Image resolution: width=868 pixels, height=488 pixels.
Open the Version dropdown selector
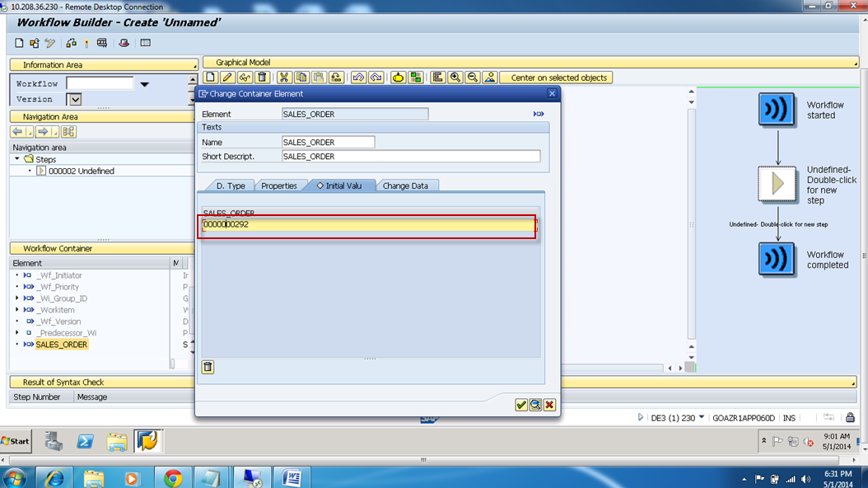click(x=74, y=99)
